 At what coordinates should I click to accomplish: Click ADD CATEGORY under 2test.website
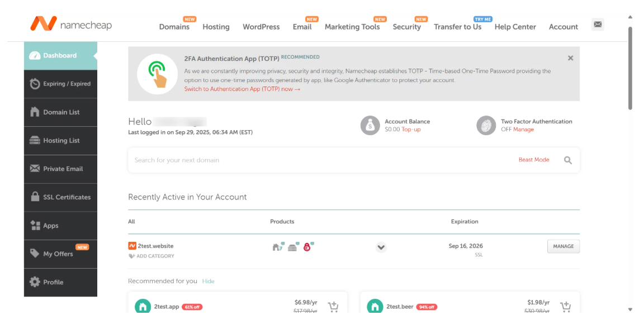tap(152, 256)
